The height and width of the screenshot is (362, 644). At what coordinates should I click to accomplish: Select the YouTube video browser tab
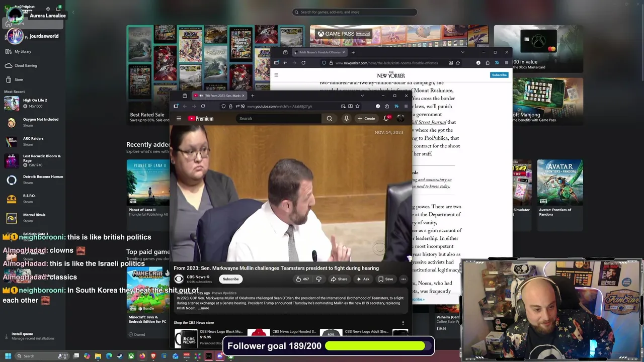coord(219,96)
